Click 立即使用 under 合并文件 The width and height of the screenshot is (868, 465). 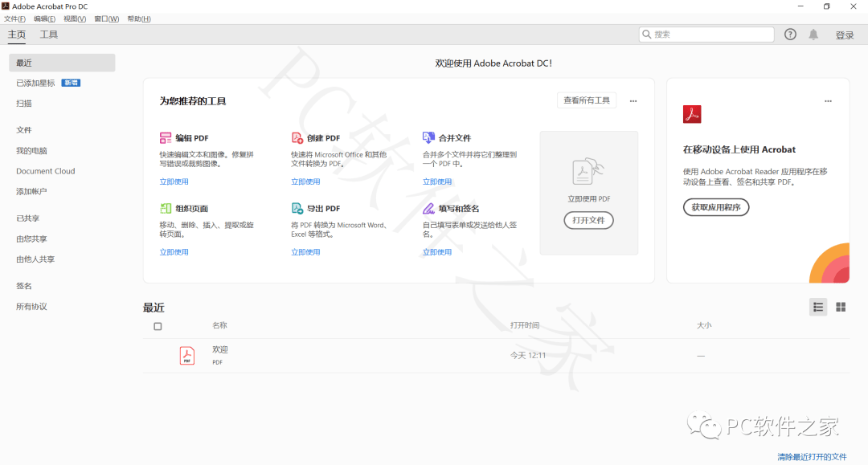tap(437, 182)
